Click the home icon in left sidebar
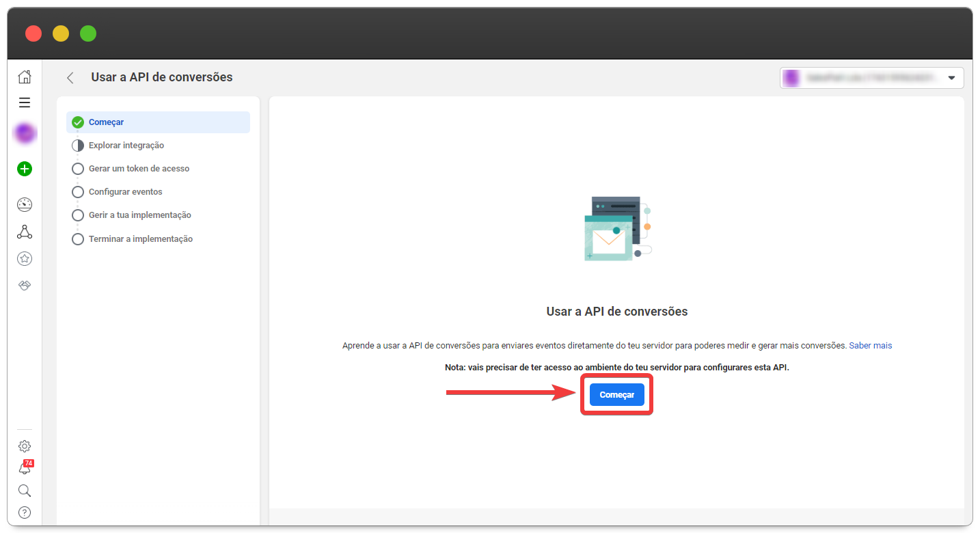 tap(25, 77)
